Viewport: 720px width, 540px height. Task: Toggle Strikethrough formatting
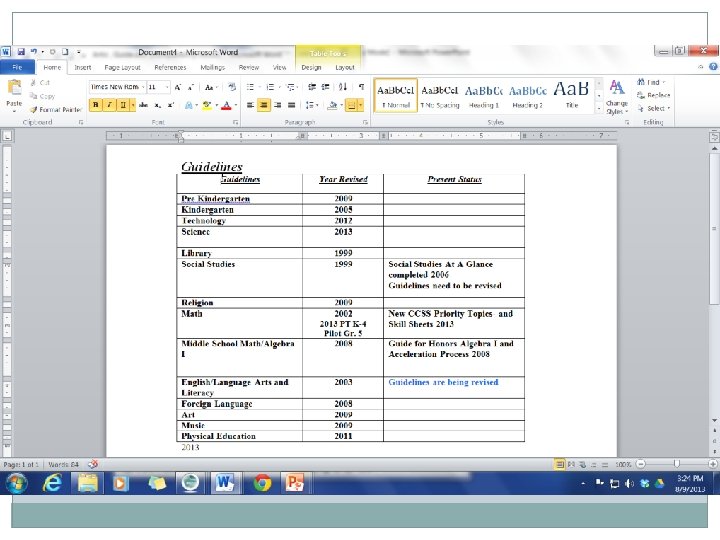pos(143,105)
